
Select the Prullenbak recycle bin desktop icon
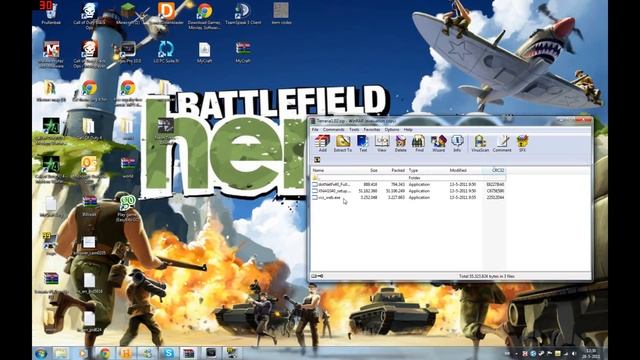(x=51, y=13)
